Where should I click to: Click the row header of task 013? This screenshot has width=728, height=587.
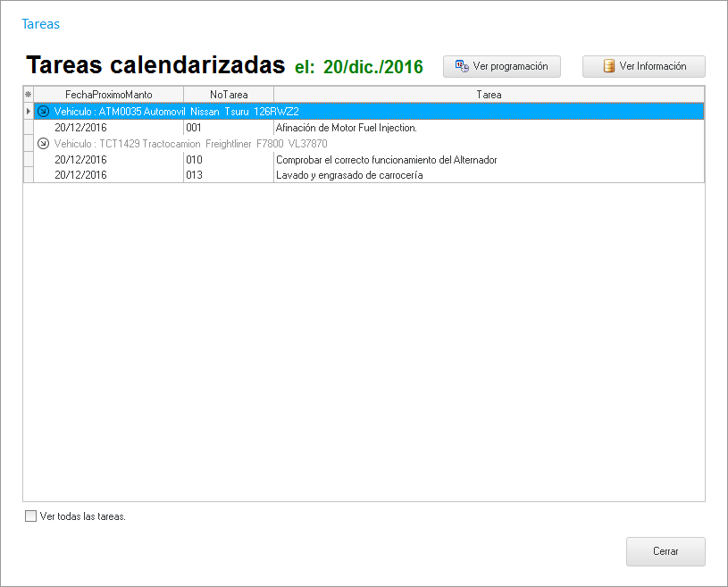pyautogui.click(x=28, y=175)
